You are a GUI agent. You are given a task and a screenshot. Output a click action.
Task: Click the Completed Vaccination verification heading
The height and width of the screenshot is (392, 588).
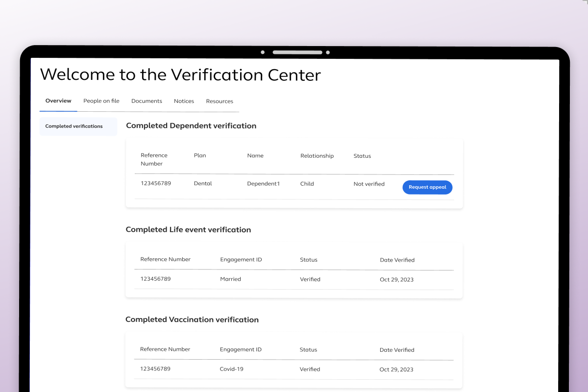click(192, 319)
